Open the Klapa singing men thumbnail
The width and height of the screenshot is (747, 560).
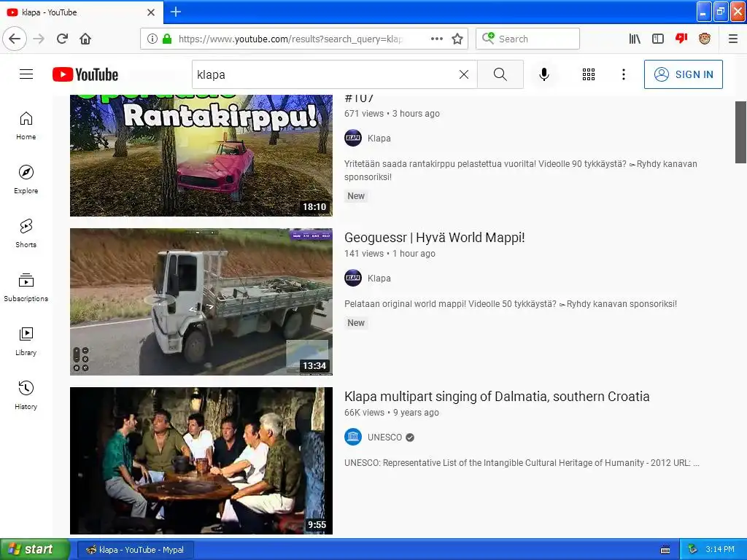pos(201,461)
